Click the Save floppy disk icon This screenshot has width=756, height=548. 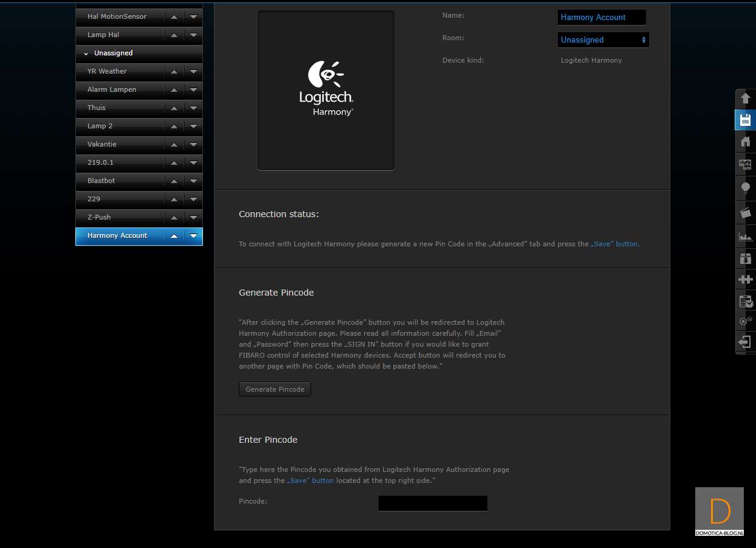pyautogui.click(x=745, y=120)
